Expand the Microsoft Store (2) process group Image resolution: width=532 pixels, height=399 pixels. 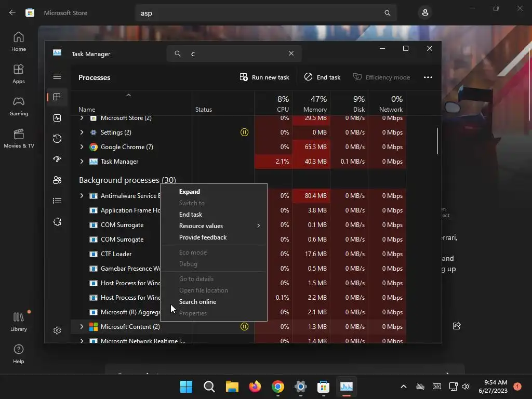click(82, 118)
